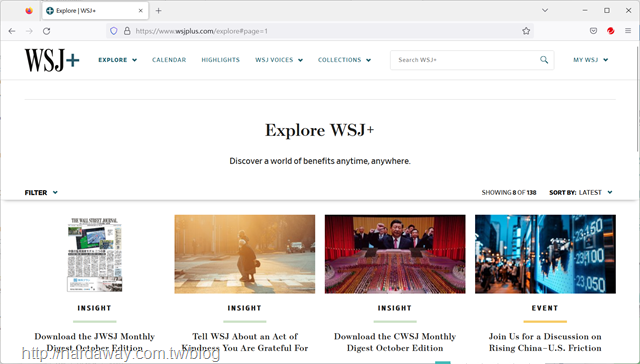The width and height of the screenshot is (640, 364).
Task: Click the WSJ+ logo
Action: click(x=52, y=60)
